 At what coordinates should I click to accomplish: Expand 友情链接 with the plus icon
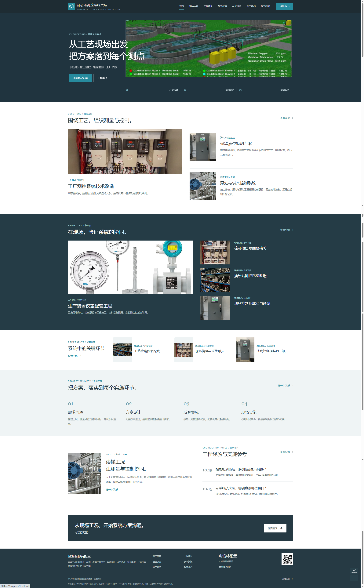pos(292,579)
